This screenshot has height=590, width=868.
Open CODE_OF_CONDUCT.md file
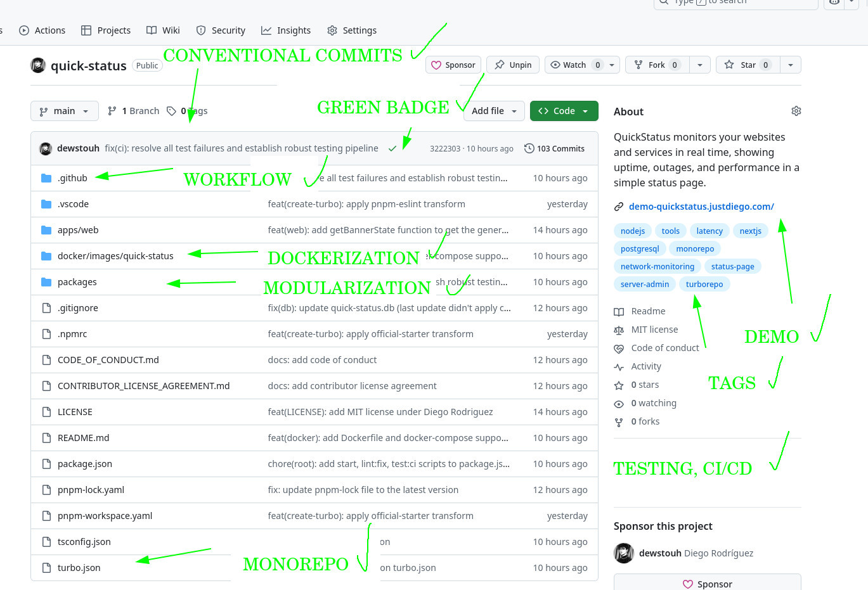pos(108,360)
